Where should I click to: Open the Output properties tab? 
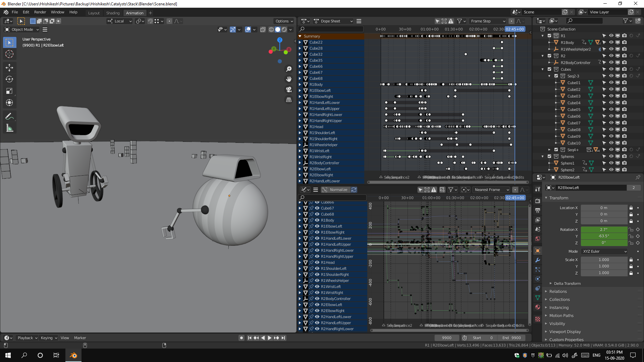[x=538, y=210]
